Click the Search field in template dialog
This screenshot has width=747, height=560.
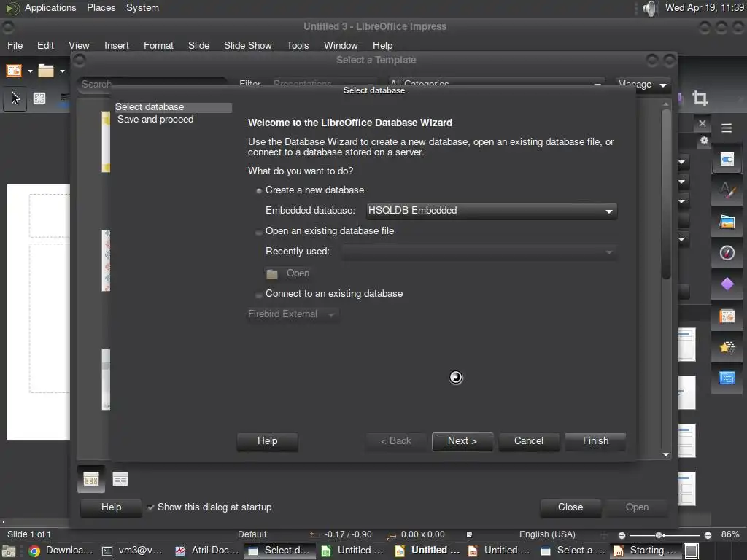coord(152,85)
